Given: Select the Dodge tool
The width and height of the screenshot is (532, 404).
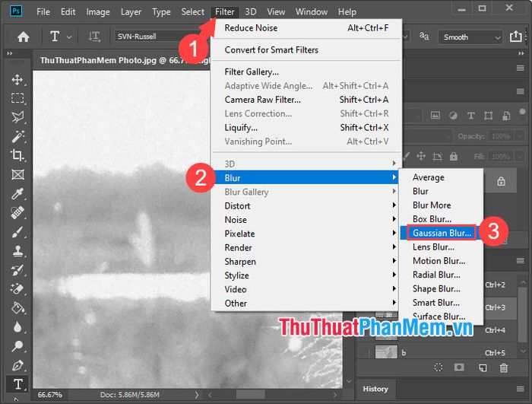Looking at the screenshot, I should 17,346.
